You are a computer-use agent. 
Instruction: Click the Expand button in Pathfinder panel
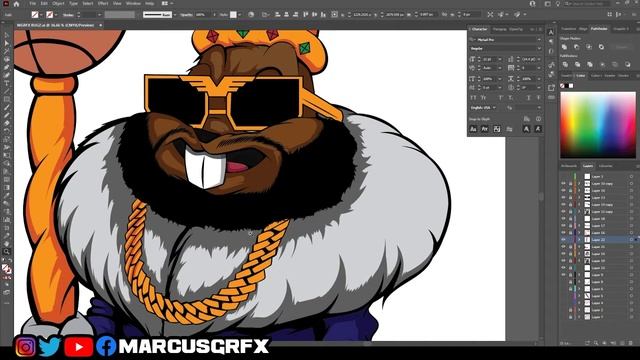(x=622, y=47)
